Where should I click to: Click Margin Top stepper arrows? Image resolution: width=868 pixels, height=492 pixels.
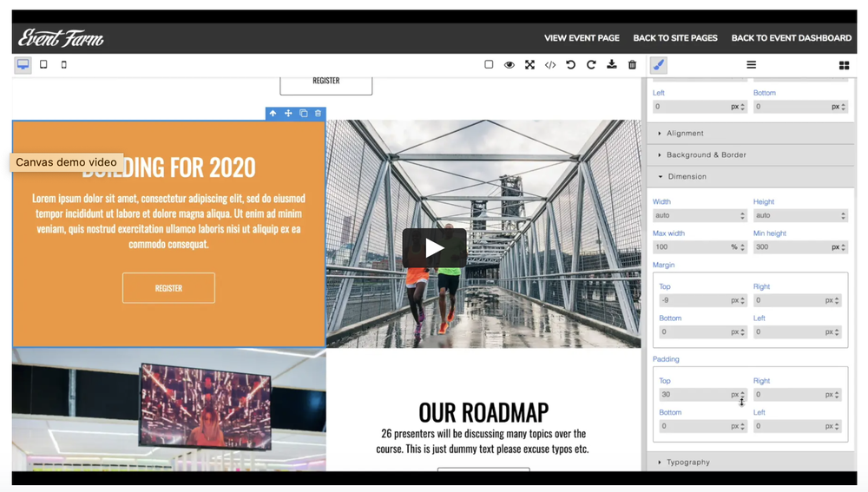(742, 300)
